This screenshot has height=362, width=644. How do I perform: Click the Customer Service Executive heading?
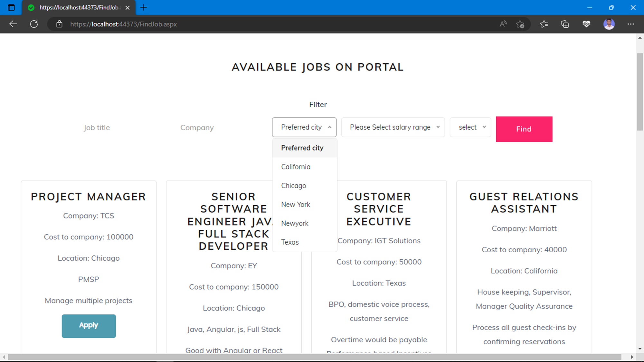tap(379, 209)
